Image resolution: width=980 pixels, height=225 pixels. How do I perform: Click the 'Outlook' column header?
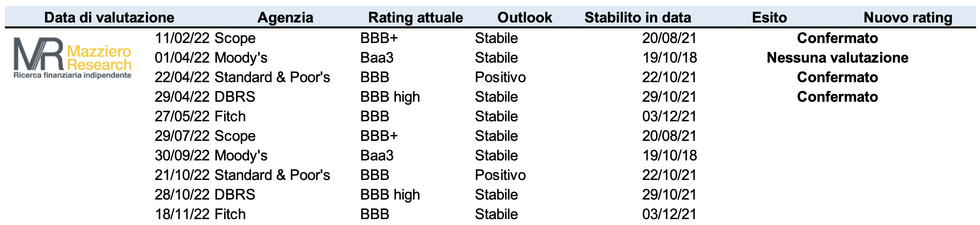tap(525, 18)
